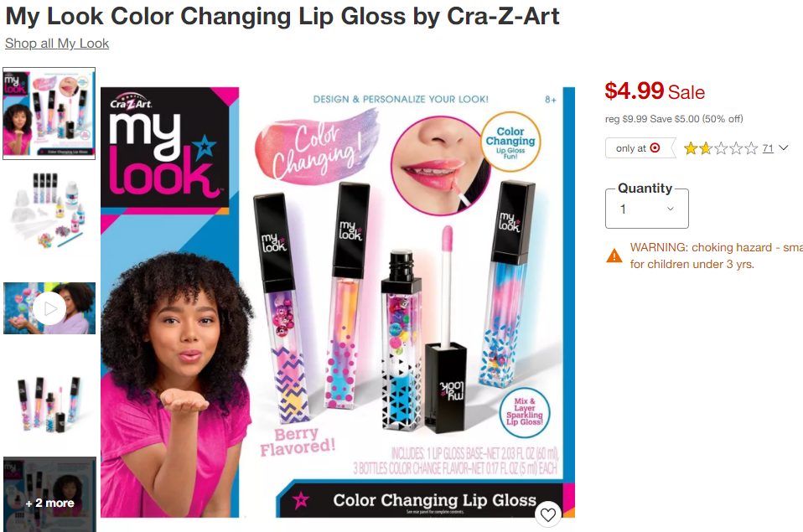Image resolution: width=803 pixels, height=532 pixels.
Task: Click the heart favorite icon on product image
Action: (548, 514)
